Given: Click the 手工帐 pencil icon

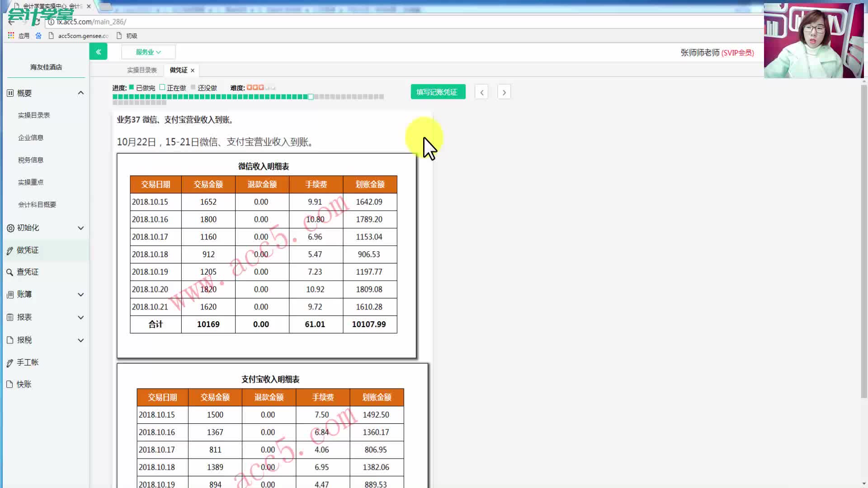Looking at the screenshot, I should click(x=10, y=363).
